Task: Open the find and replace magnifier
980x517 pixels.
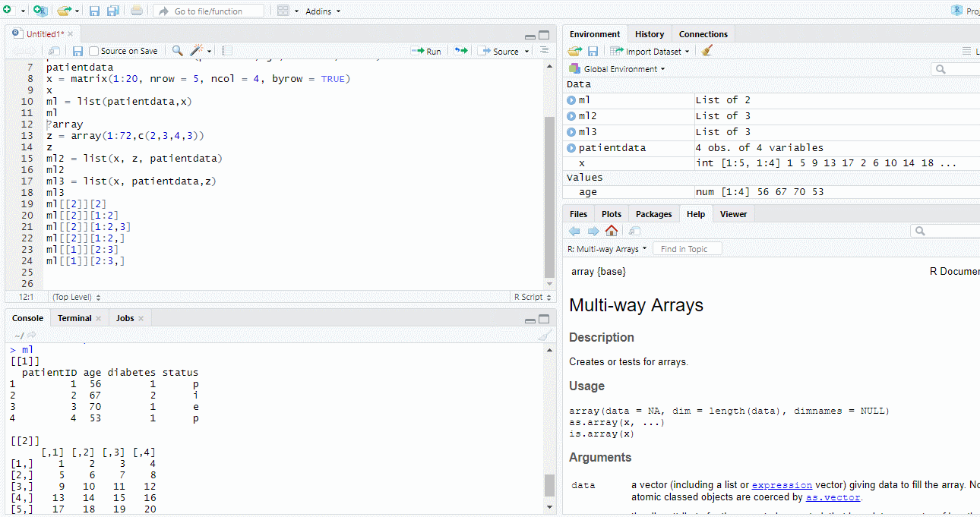Action: (177, 51)
